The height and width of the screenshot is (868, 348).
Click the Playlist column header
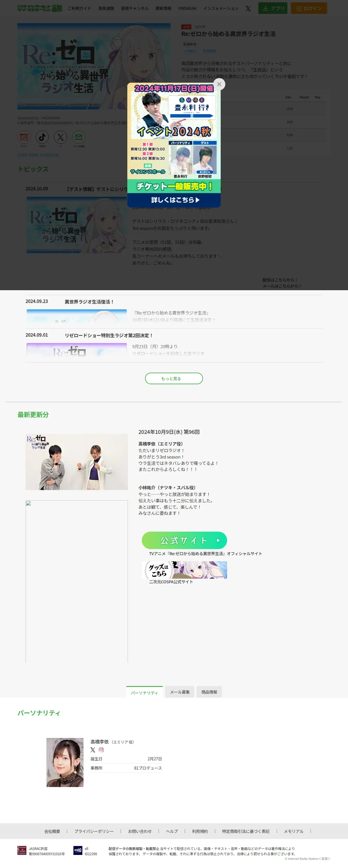click(x=304, y=98)
